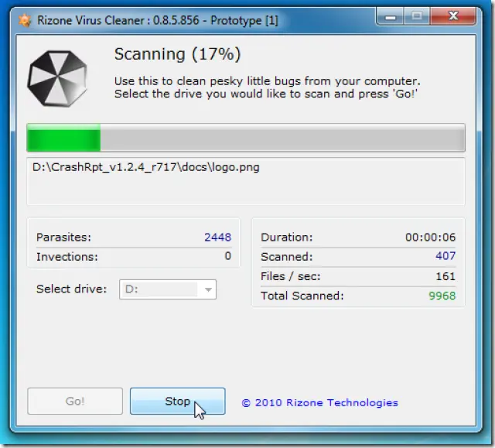Click the Total Scanned value 9968
Viewport: 495px width, 448px height.
(x=442, y=296)
